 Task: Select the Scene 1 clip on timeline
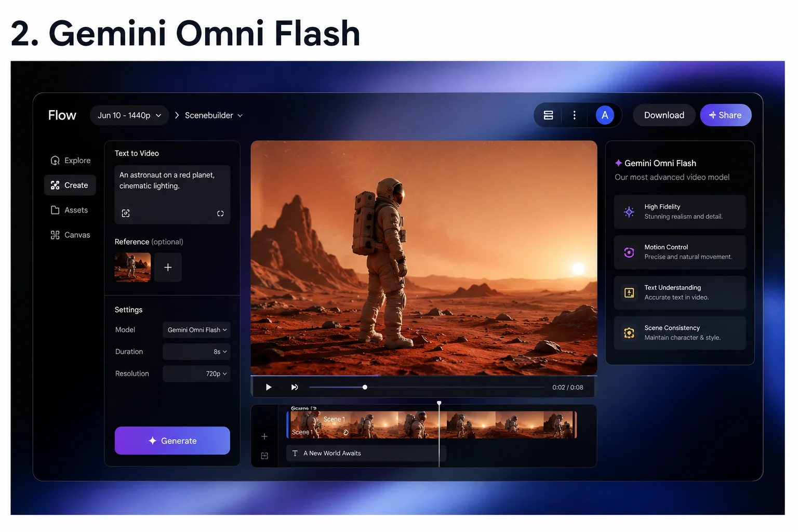(x=432, y=424)
